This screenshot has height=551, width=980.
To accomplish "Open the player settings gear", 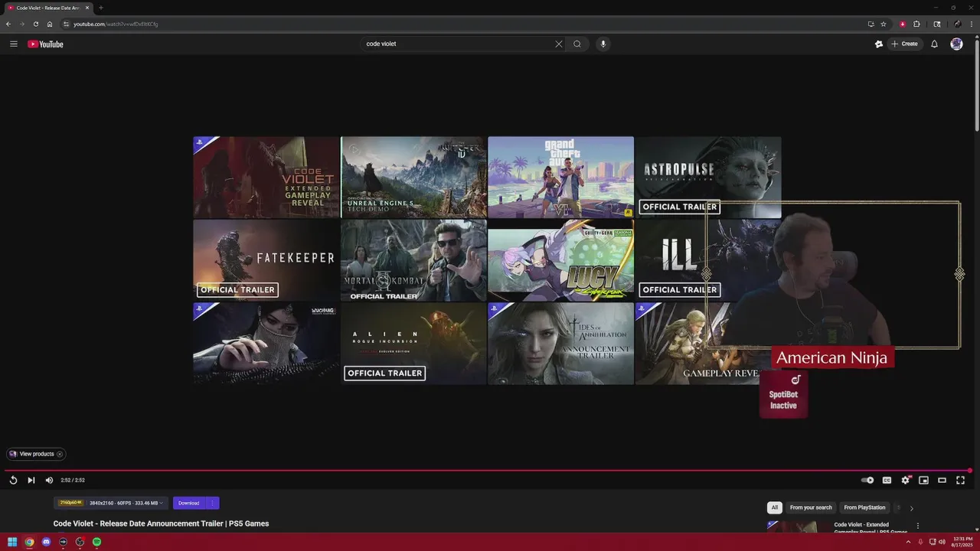I will point(906,480).
